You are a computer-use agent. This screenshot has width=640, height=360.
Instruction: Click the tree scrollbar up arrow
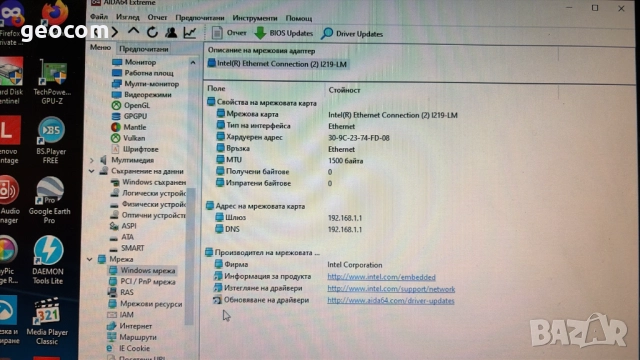point(193,62)
